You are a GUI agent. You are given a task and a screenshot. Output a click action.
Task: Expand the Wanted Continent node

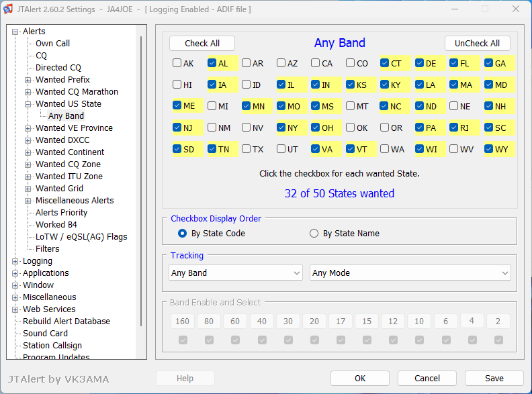[x=28, y=152]
